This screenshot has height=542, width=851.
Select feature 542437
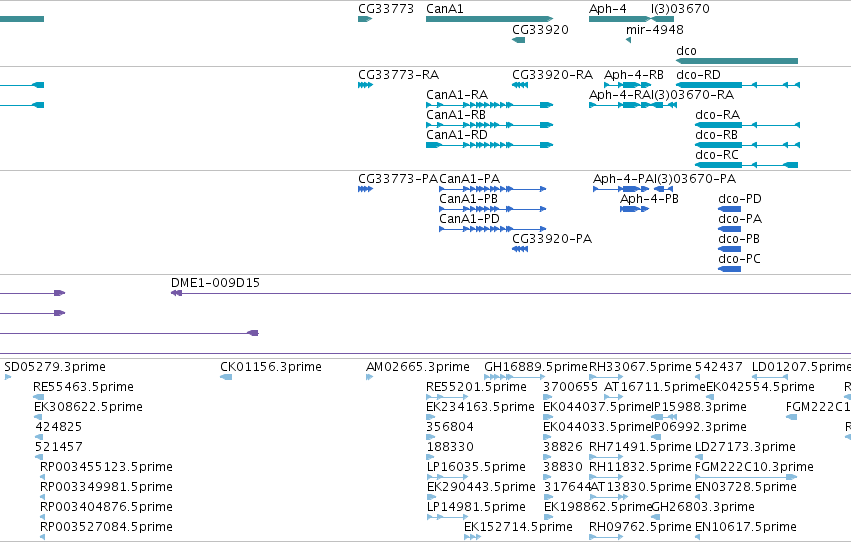tap(697, 377)
